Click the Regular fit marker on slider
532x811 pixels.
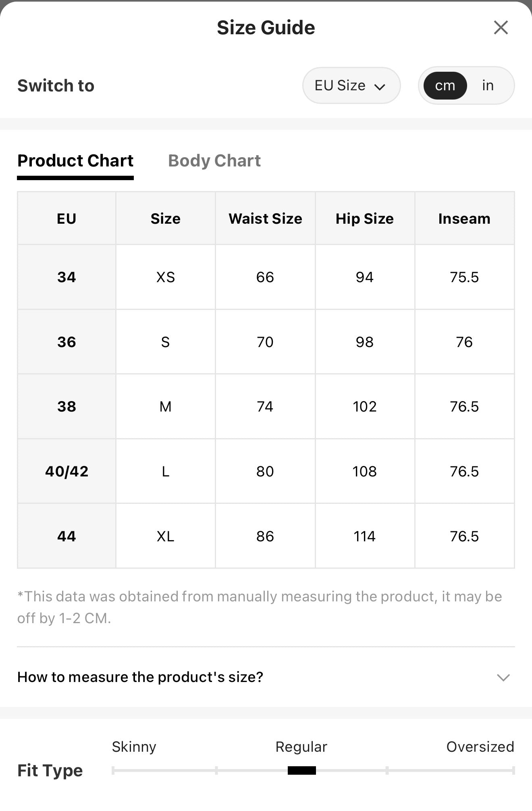pyautogui.click(x=301, y=770)
